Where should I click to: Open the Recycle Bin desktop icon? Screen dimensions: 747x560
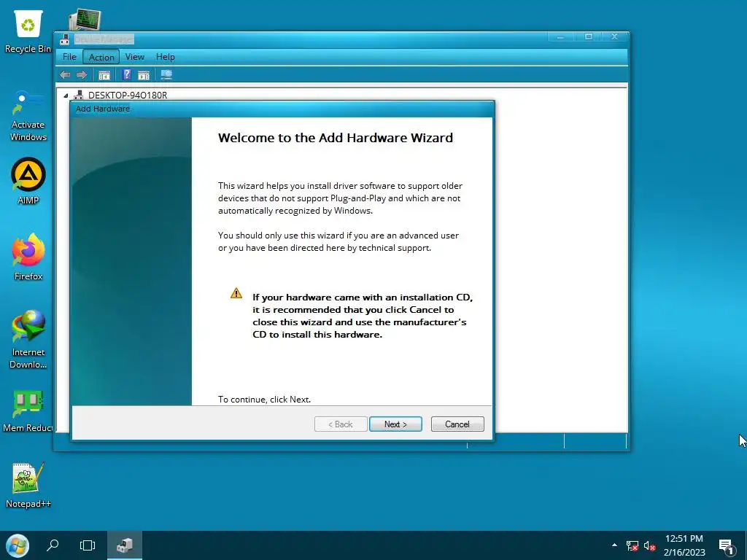[28, 31]
